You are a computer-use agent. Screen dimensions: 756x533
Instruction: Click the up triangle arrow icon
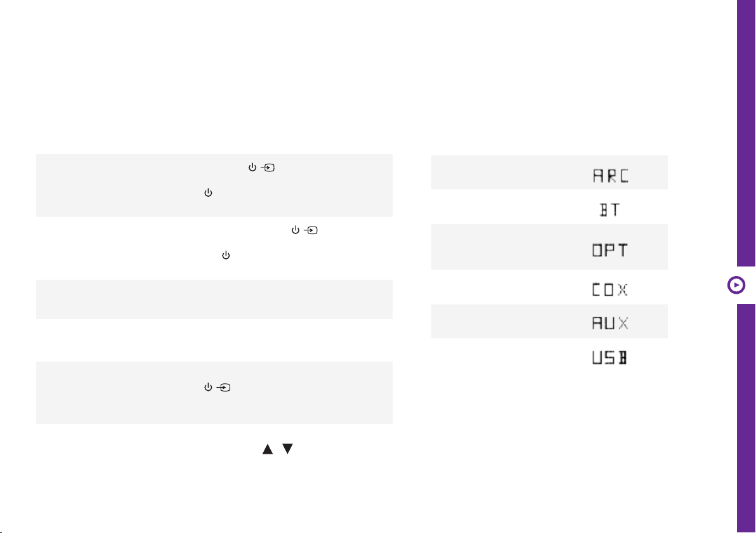point(268,449)
